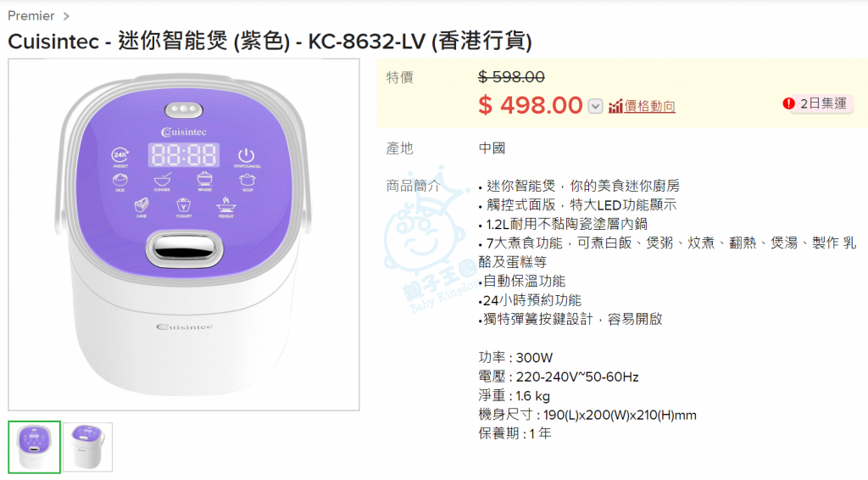Click the SOUP pot icon on cooker panel
868x480 pixels.
coord(247,181)
